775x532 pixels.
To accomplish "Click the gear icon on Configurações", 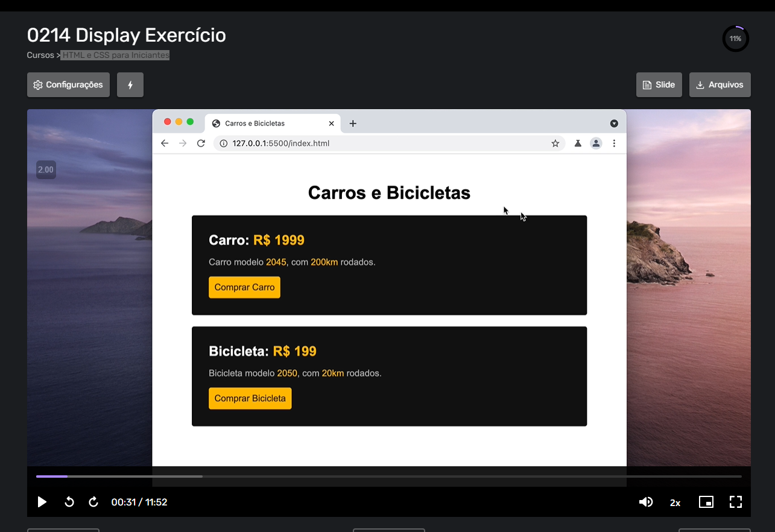I will [x=37, y=84].
